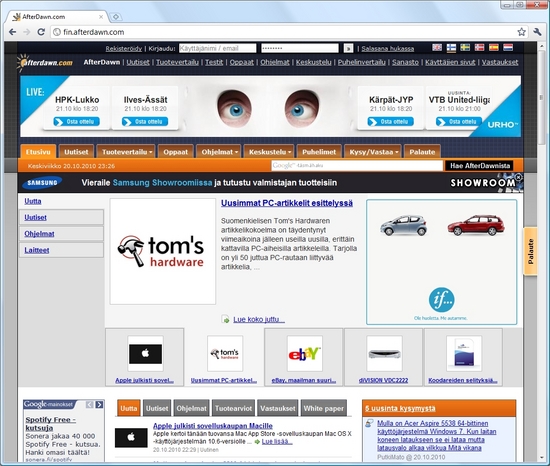Viewport: 550px width, 466px height.
Task: Switch language with the Finnish flag
Action: click(x=451, y=48)
